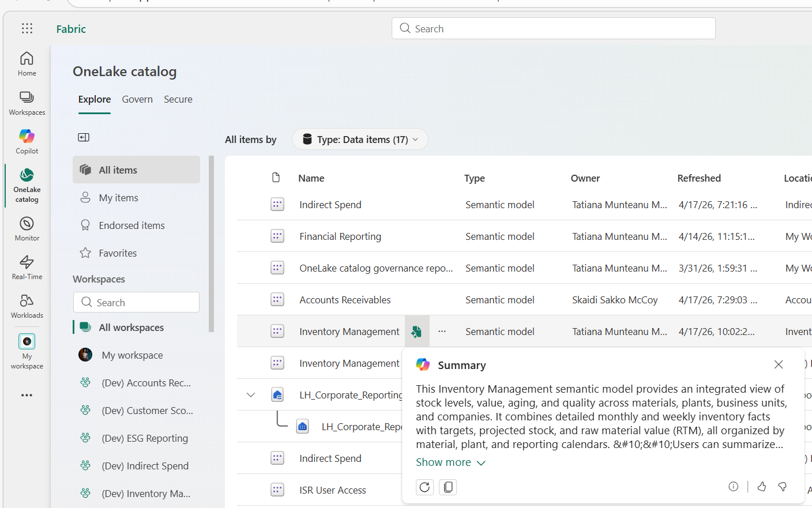Open My workspace in the left rail
812x508 pixels.
pyautogui.click(x=27, y=351)
